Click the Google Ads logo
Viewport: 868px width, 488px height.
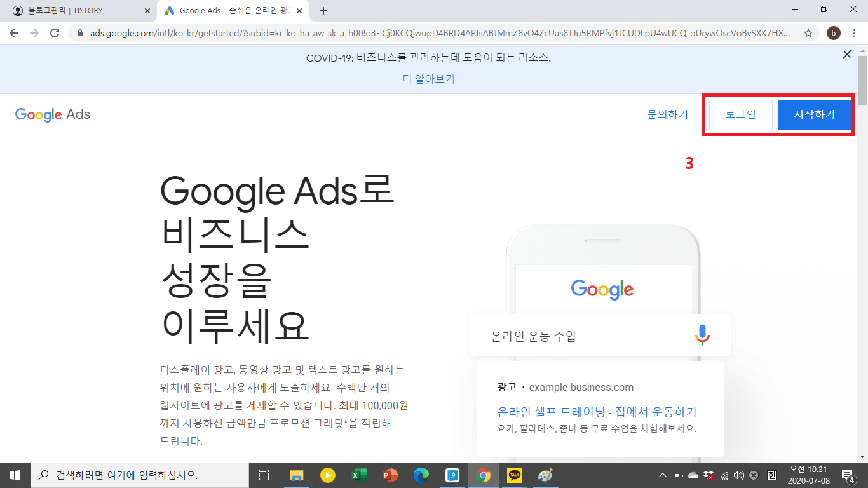tap(53, 114)
